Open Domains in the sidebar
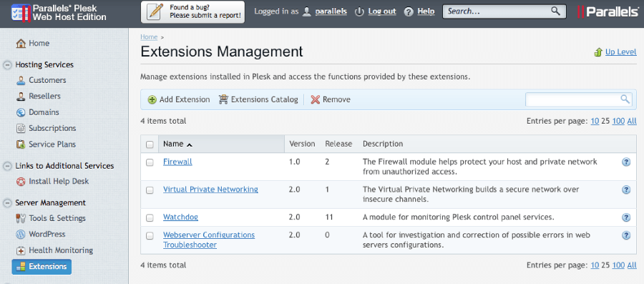The width and height of the screenshot is (644, 284). tap(44, 112)
